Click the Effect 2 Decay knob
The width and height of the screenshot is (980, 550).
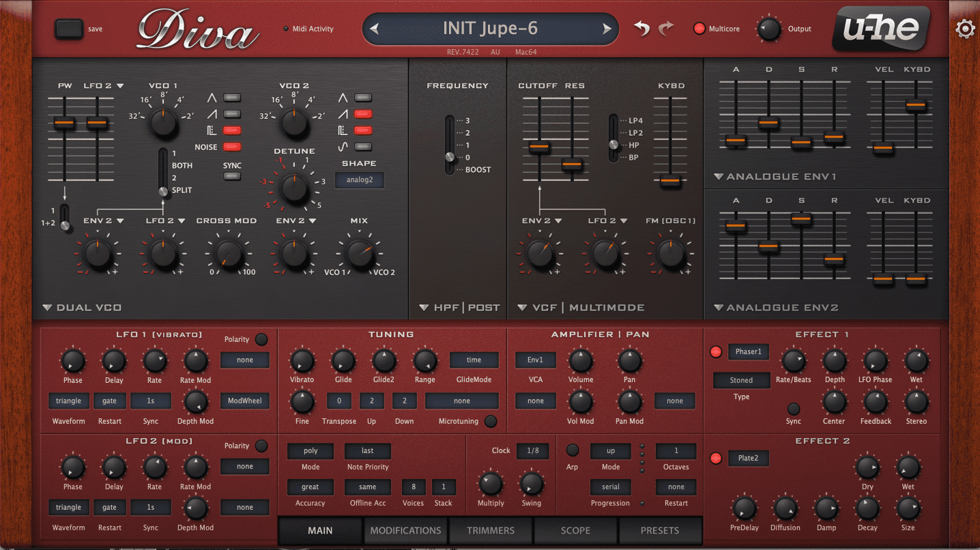(x=867, y=508)
